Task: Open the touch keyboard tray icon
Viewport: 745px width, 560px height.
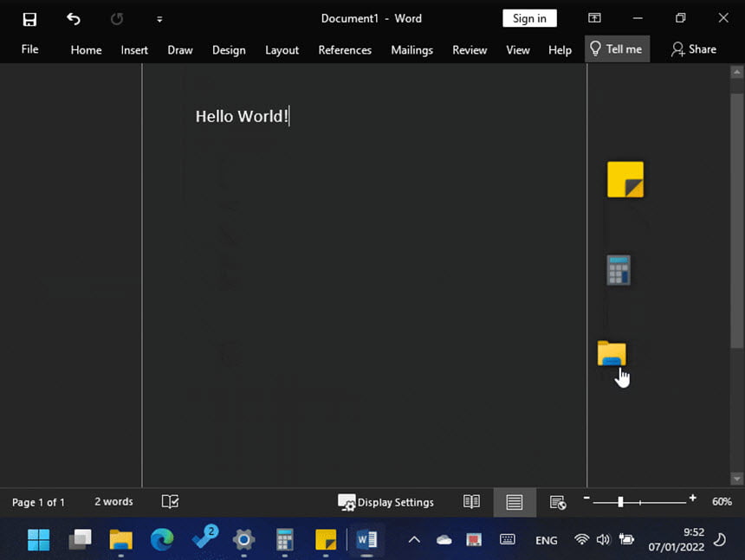Action: (508, 539)
